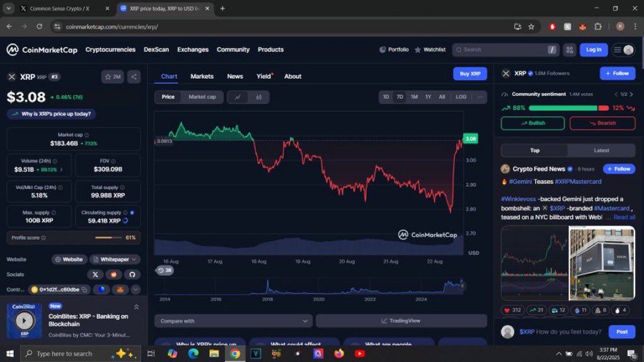Set chart range to 1M
Viewport: 644px width, 362px height.
pos(414,98)
